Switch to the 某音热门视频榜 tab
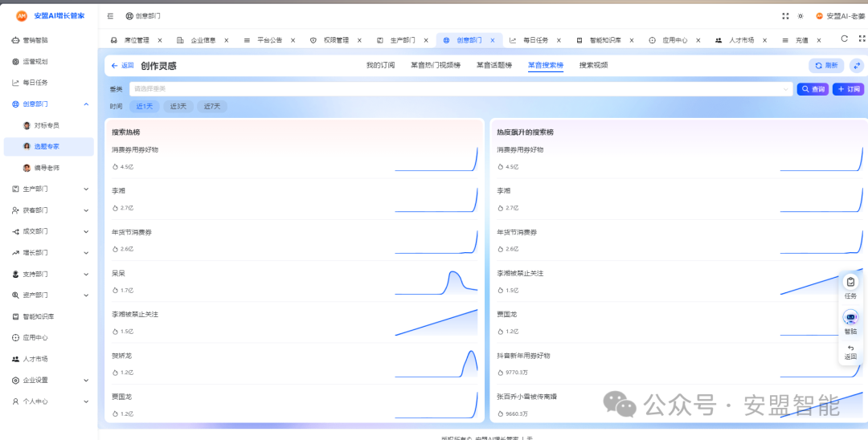Viewport: 868px width, 440px height. pyautogui.click(x=436, y=65)
